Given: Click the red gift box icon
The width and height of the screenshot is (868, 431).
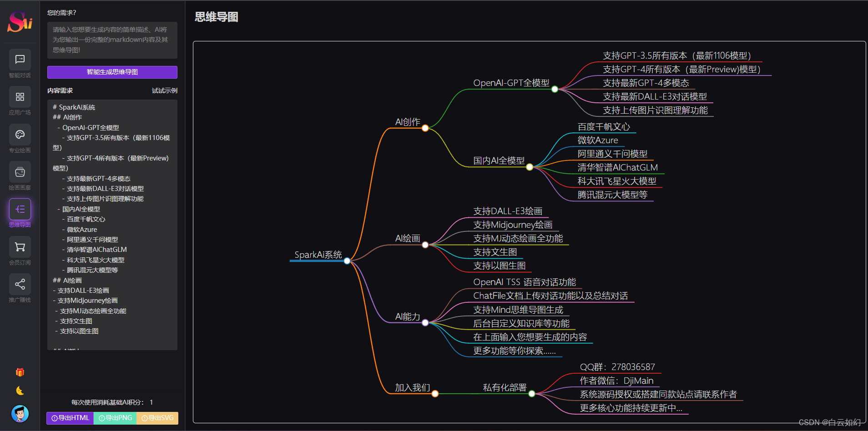Looking at the screenshot, I should coord(20,372).
